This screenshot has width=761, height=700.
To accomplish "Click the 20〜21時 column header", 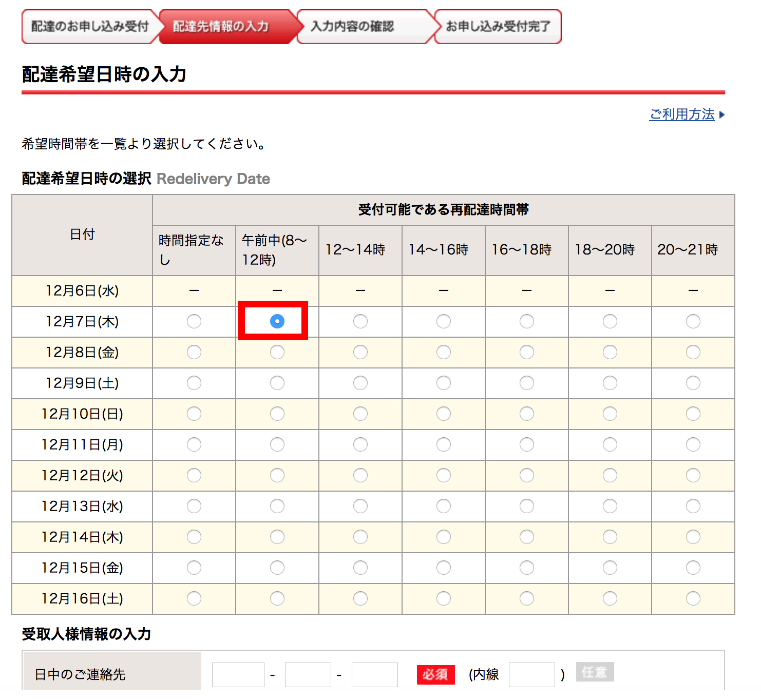I will [693, 250].
